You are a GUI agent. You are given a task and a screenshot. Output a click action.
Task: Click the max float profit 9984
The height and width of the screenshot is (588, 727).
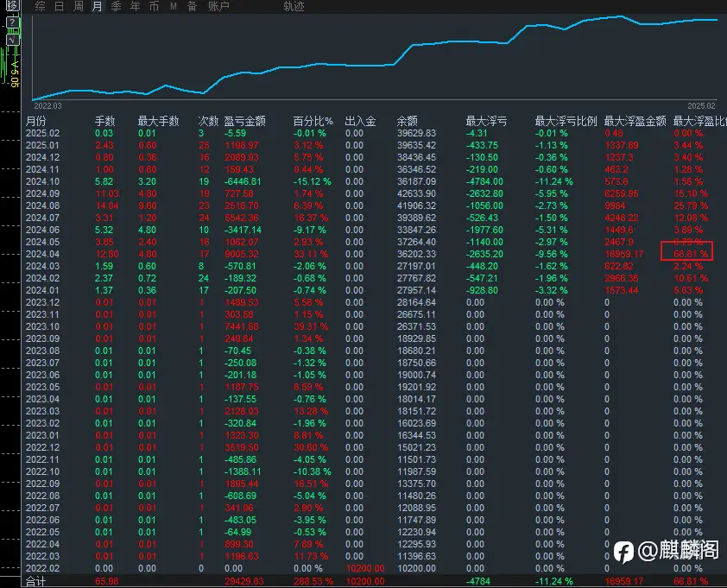616,205
